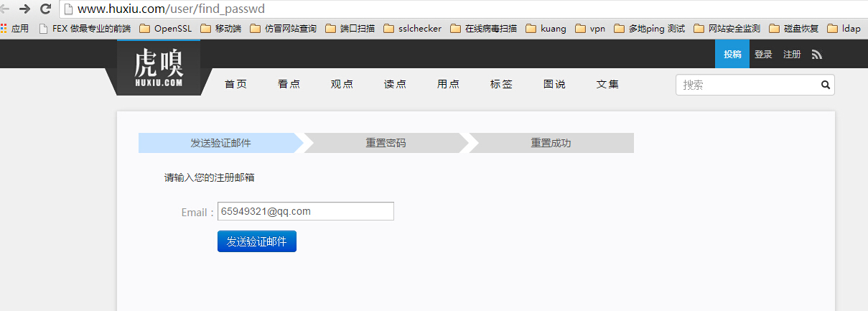Click the blue 发送验证邮件 button
868x311 pixels.
257,241
